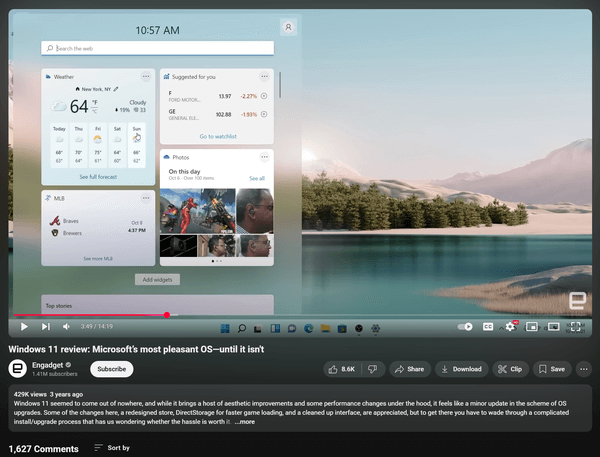Add General Electric to watchlist
Image resolution: width=600 pixels, height=457 pixels.
point(264,114)
